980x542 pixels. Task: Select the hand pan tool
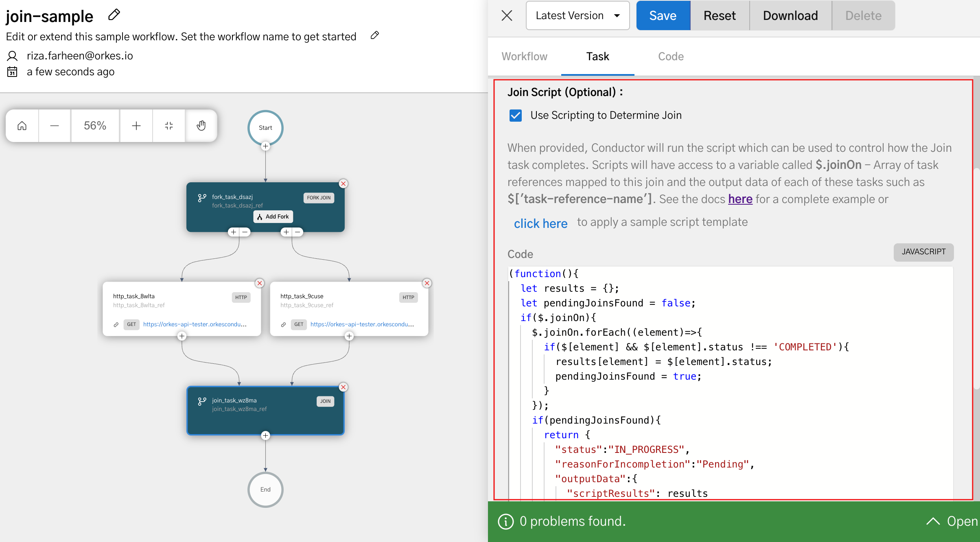201,126
